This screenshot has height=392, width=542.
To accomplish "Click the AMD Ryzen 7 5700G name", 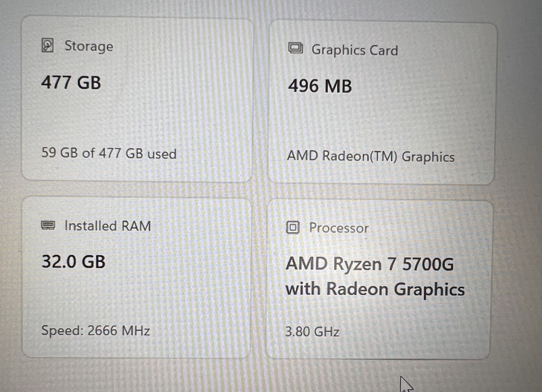I will pyautogui.click(x=370, y=264).
